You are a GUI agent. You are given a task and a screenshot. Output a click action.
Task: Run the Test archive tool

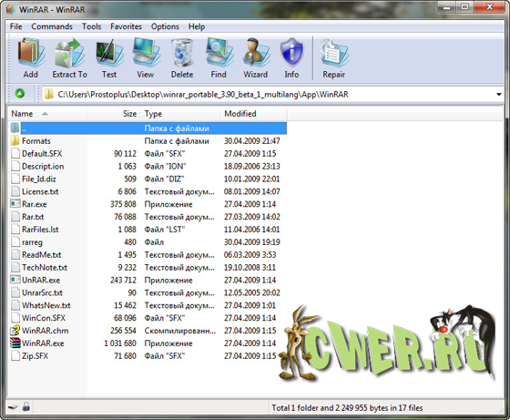(x=109, y=58)
